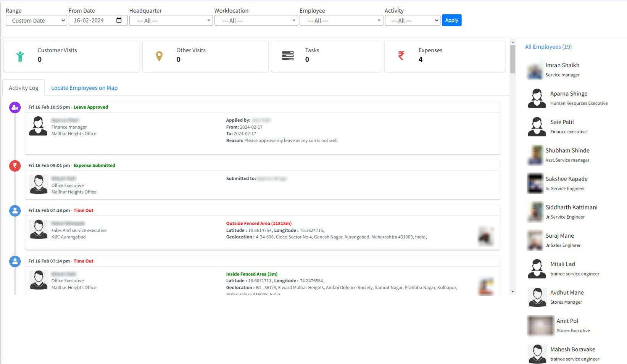Click the Customer Visits person icon

20,56
